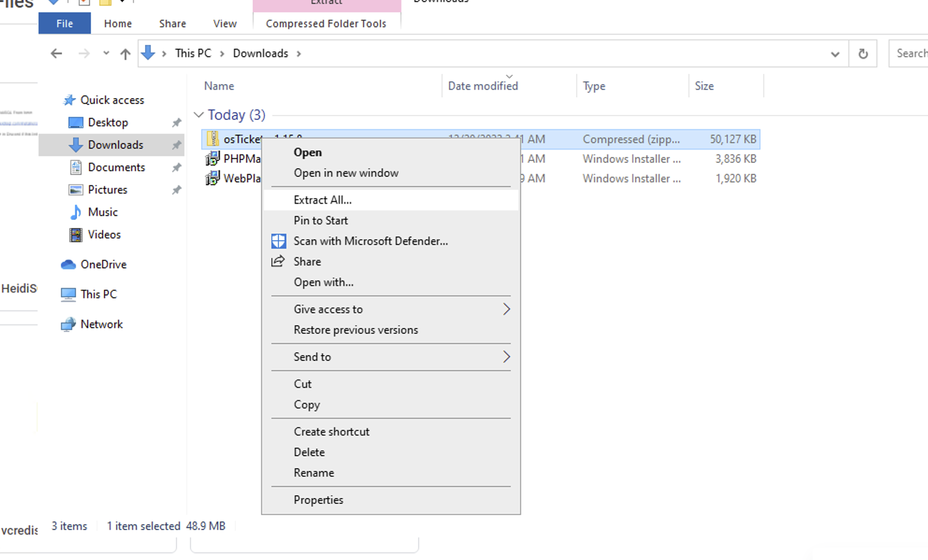The width and height of the screenshot is (928, 560).
Task: Unpin Desktop from Quick access
Action: 176,122
